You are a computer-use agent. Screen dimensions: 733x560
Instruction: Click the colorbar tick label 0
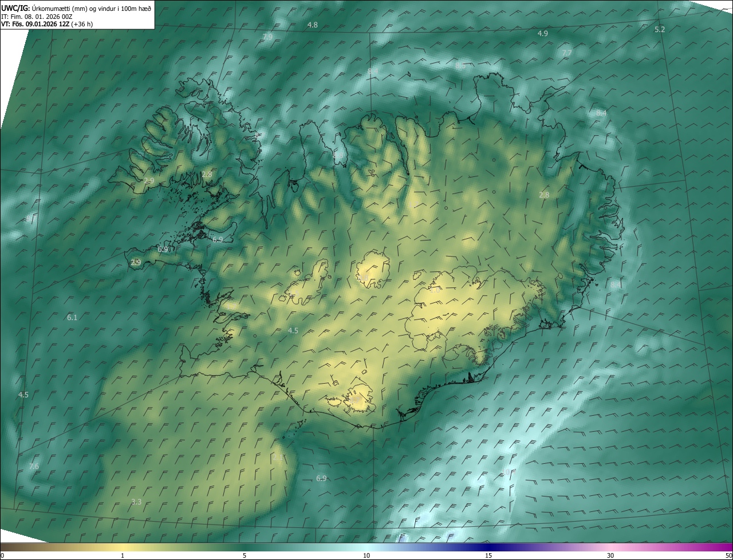[x=2, y=556]
